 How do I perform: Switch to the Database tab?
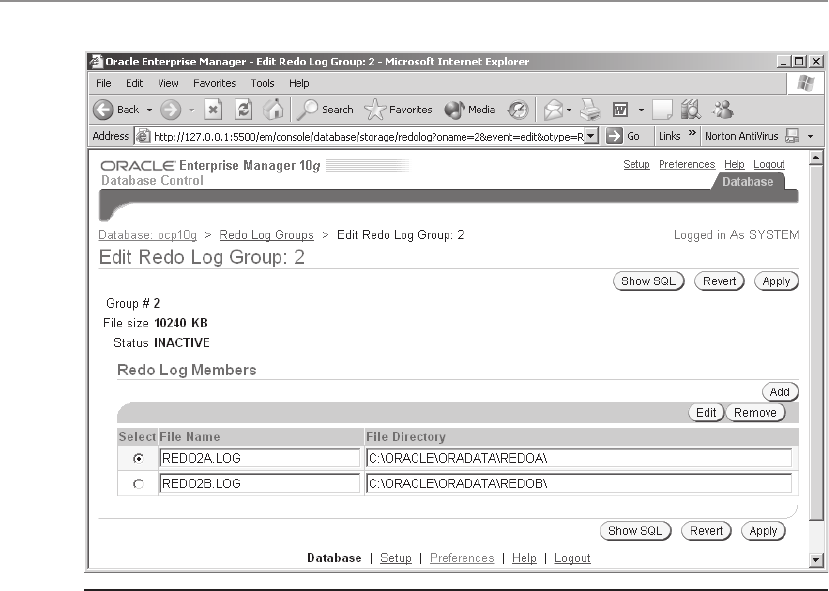748,181
